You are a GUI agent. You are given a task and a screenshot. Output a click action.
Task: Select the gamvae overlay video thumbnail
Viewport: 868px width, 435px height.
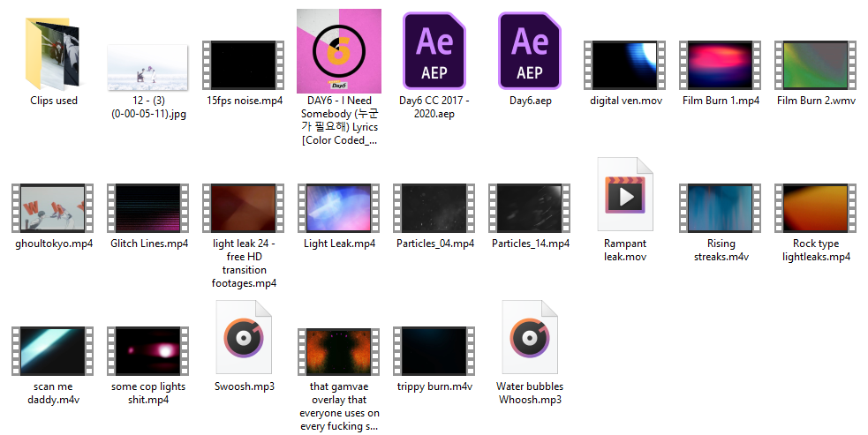click(339, 352)
